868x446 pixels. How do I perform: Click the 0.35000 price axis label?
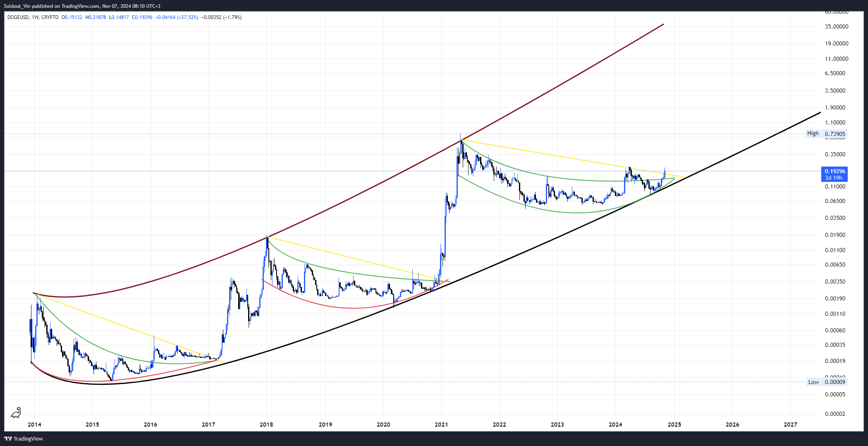tap(835, 154)
